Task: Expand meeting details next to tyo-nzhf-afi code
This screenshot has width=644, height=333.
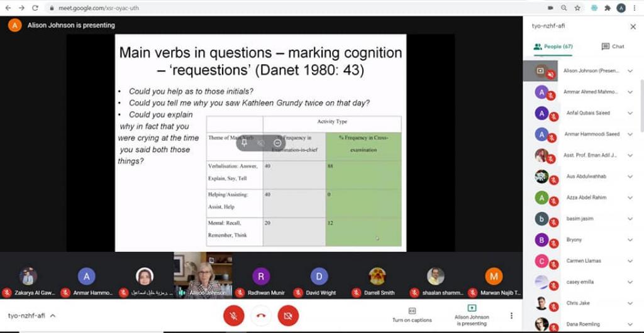Action: point(53,315)
